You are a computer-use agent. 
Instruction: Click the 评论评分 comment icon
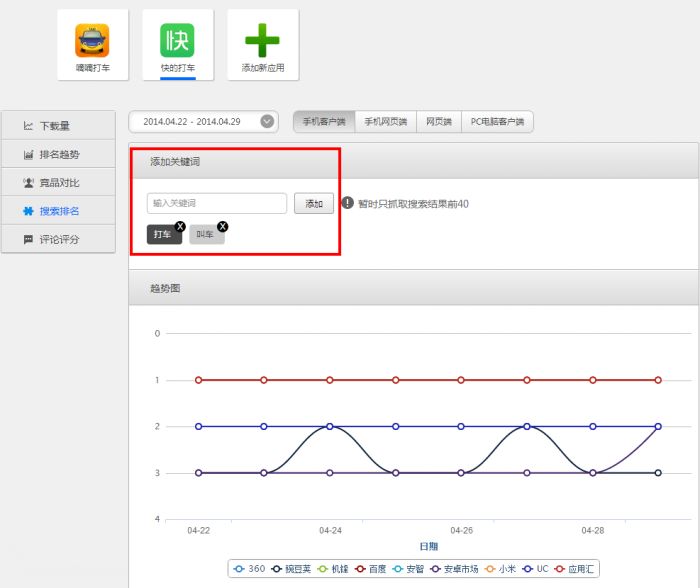pyautogui.click(x=28, y=239)
